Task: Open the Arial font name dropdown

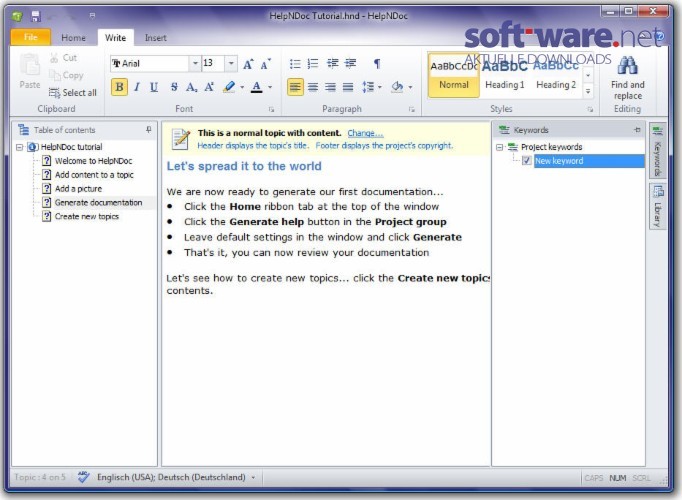Action: coord(195,63)
